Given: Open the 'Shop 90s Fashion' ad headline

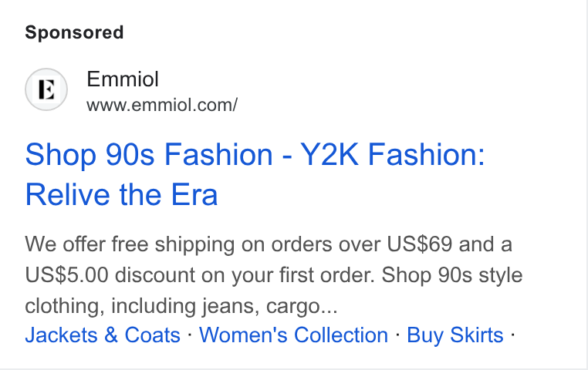Looking at the screenshot, I should pos(149,154).
